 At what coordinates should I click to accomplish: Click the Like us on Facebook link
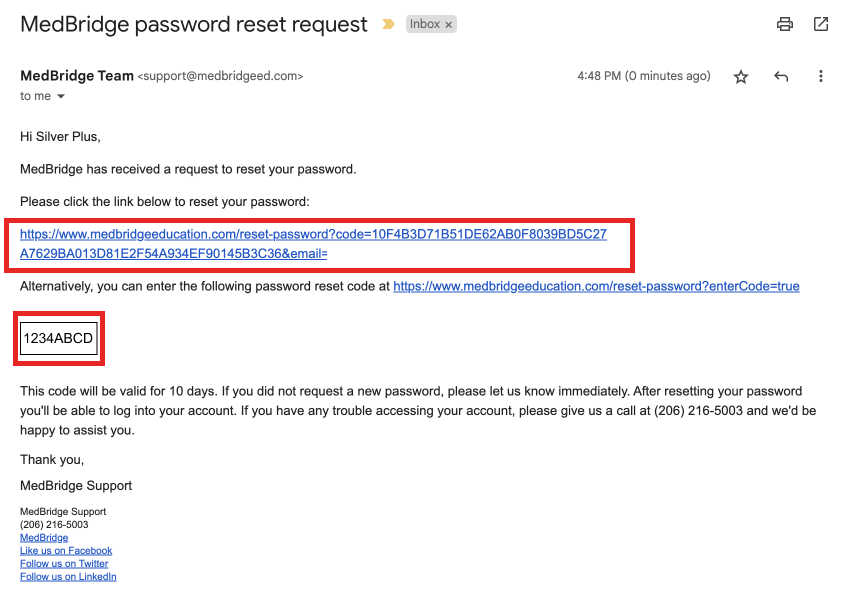click(66, 550)
